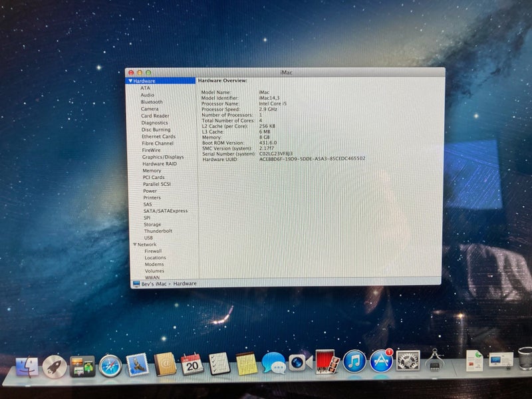Select ATA in the sidebar
The height and width of the screenshot is (399, 532).
click(x=145, y=88)
